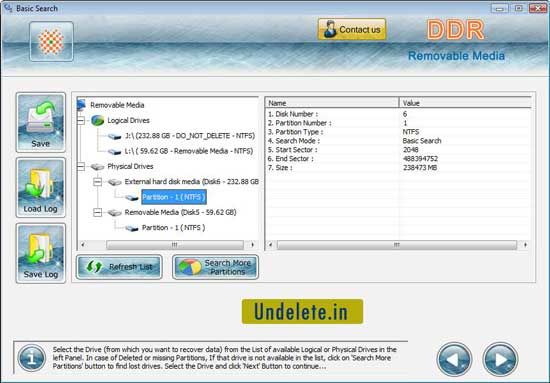This screenshot has height=383, width=550.
Task: Go back with the left arrow button
Action: (x=454, y=359)
